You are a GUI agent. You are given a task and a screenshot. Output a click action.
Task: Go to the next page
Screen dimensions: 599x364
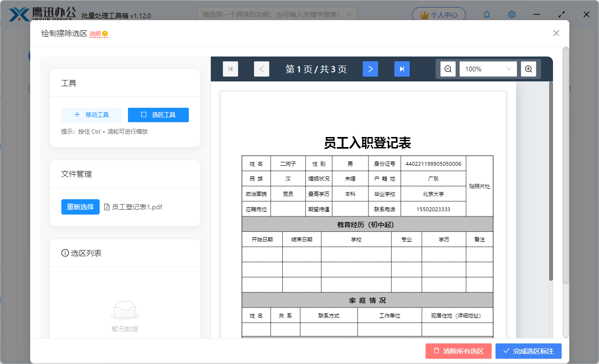coord(370,68)
